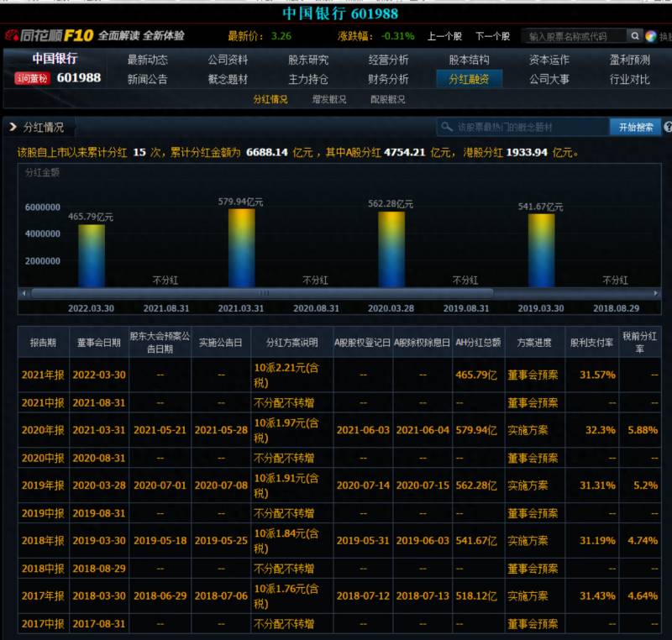
Task: Click the 2020-07-08 implementation date cell
Action: tap(221, 485)
